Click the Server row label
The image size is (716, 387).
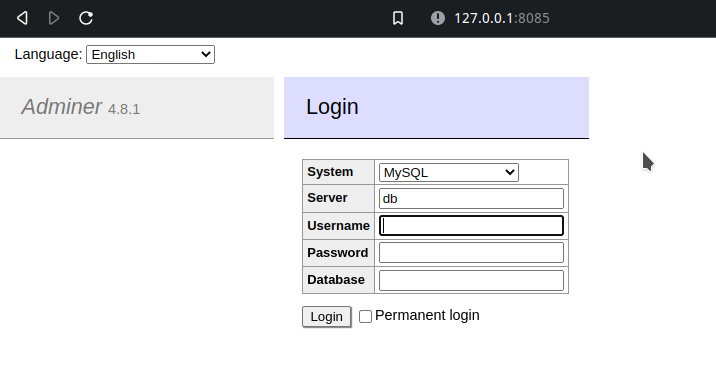coord(327,198)
